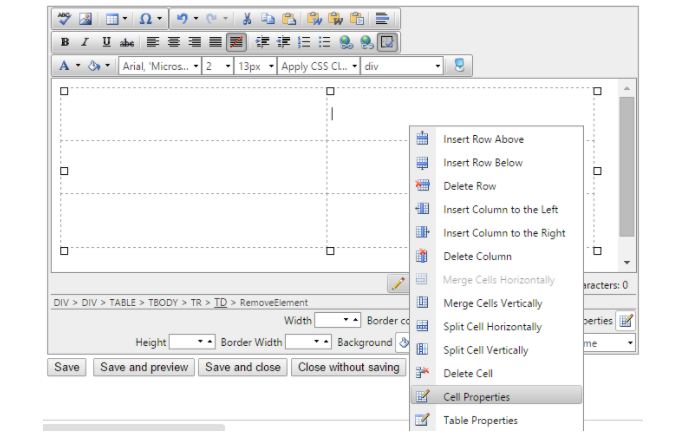
Task: Open the Background color picker
Action: [403, 342]
